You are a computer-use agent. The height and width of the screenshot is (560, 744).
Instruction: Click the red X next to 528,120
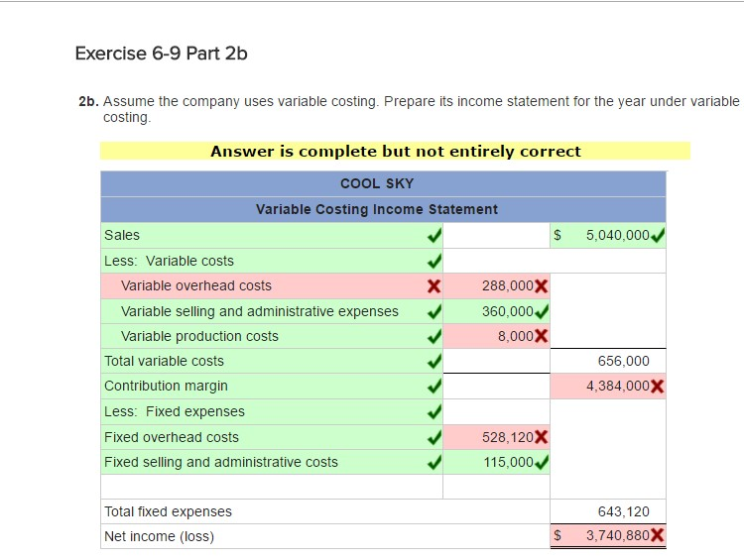click(541, 437)
